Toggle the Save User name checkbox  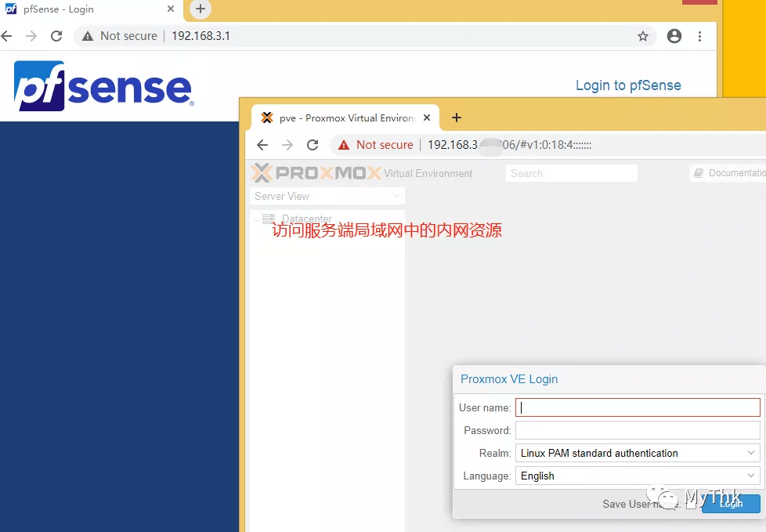tap(691, 504)
